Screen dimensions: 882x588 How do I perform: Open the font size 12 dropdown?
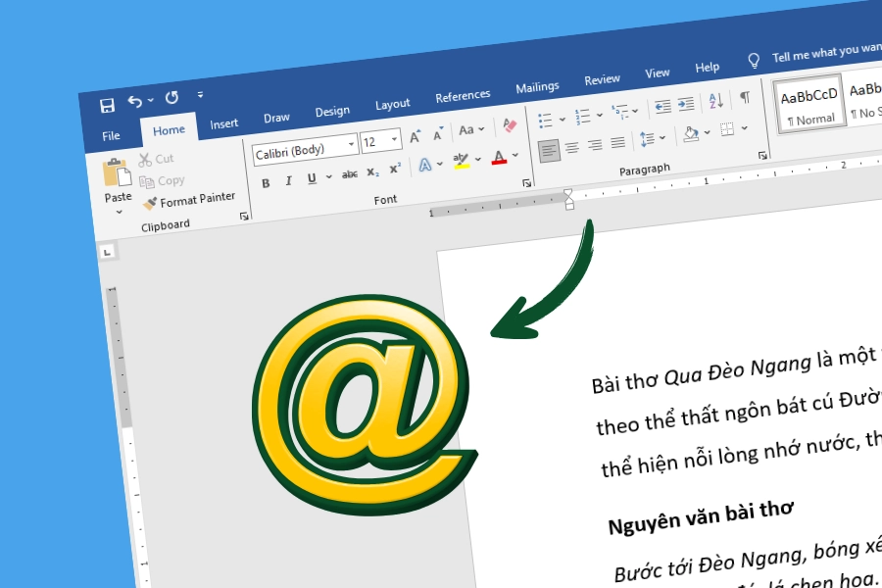click(394, 140)
